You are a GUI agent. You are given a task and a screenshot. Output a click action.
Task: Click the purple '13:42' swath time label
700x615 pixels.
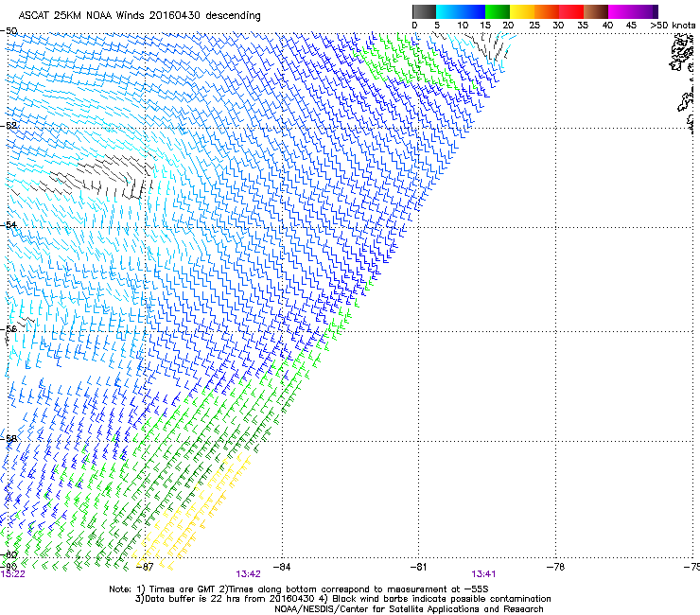point(248,574)
